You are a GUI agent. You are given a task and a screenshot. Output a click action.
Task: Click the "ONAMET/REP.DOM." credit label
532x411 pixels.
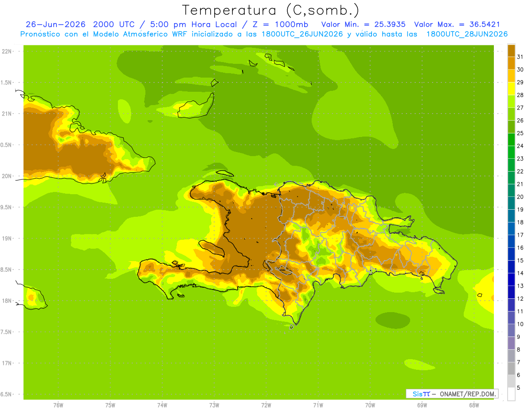(x=467, y=394)
